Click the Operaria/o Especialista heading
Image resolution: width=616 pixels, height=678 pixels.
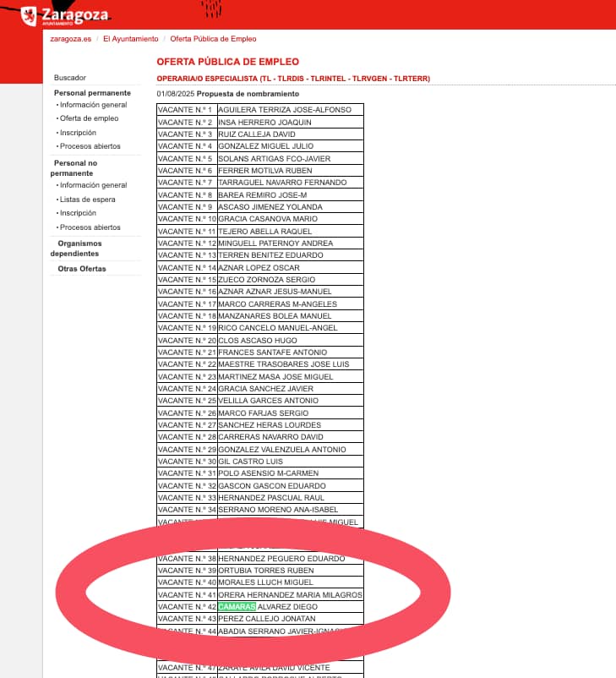[x=293, y=79]
